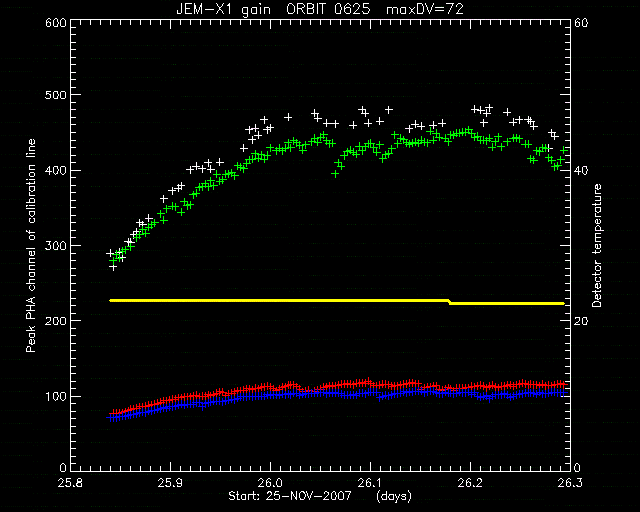Viewport: 640px width, 512px height.
Task: Click the 25.8 x-axis tick label
Action: click(71, 483)
